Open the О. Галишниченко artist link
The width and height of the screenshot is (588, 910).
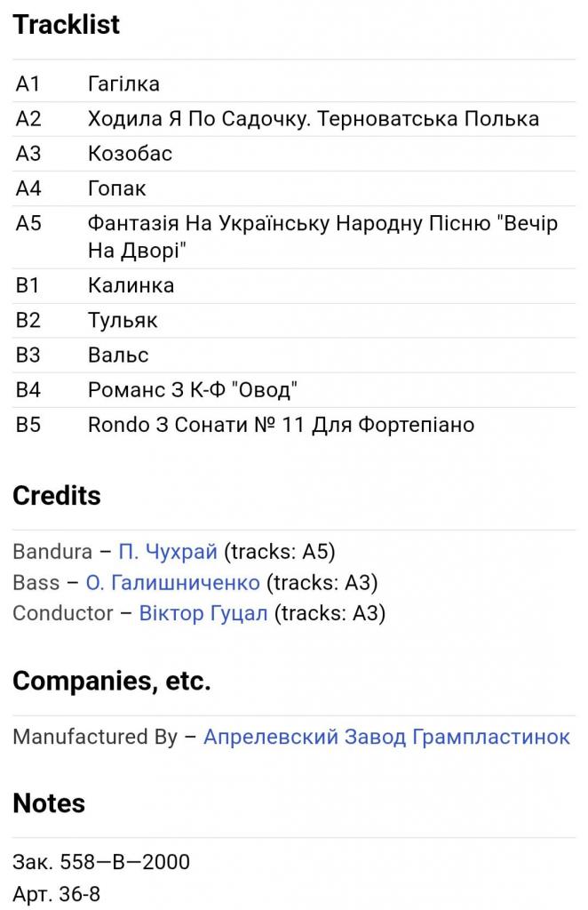(172, 583)
